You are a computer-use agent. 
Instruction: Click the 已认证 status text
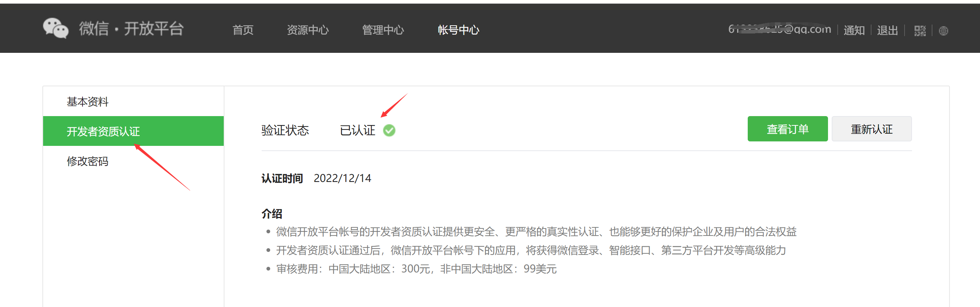click(357, 130)
